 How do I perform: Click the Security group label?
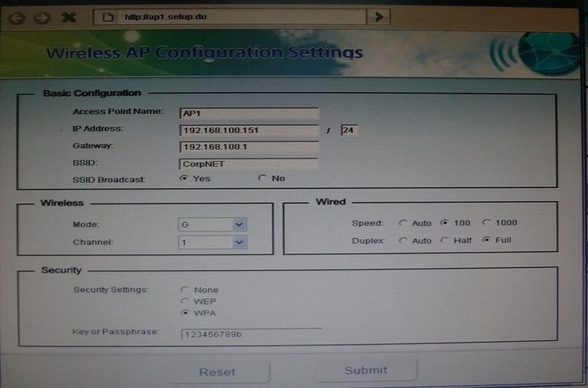[x=61, y=270]
